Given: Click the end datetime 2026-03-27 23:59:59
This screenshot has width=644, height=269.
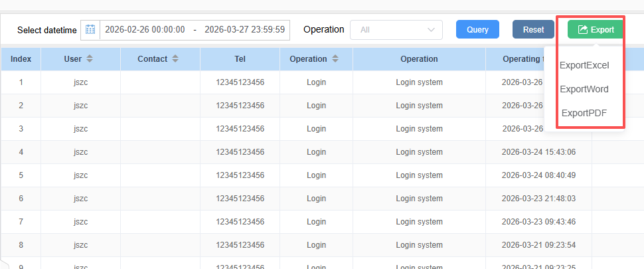Looking at the screenshot, I should point(244,30).
